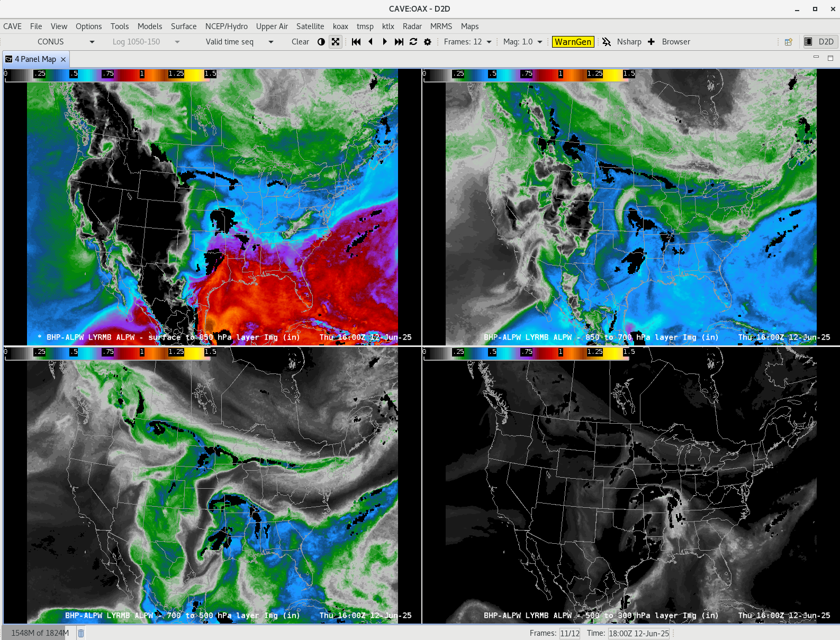This screenshot has height=640, width=840.
Task: Click the yellow WarnGen button
Action: (573, 42)
